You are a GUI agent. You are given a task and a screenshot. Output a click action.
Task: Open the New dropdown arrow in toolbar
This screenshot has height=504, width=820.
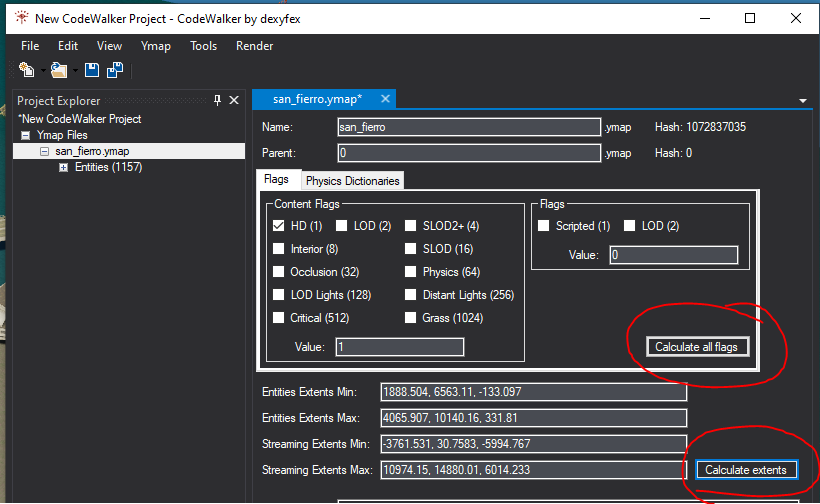click(43, 71)
